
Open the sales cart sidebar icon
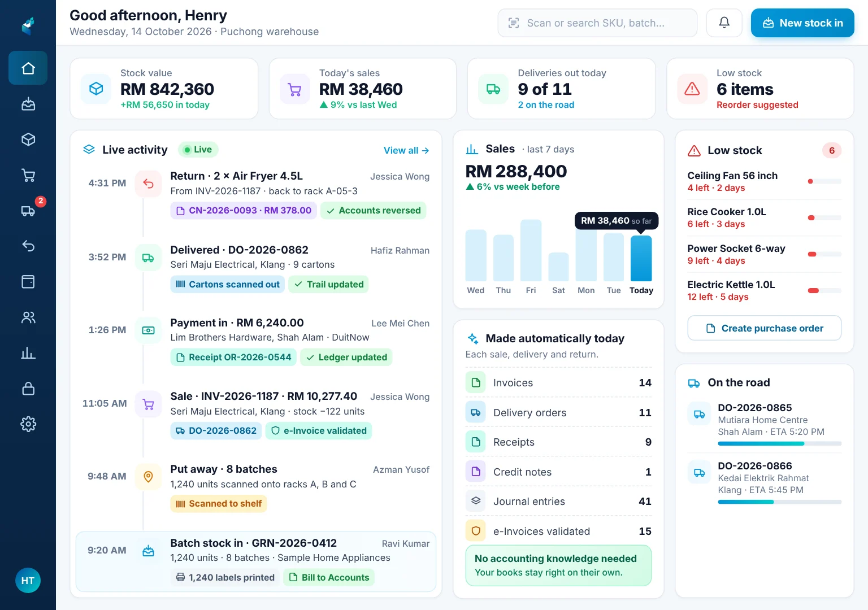tap(28, 175)
